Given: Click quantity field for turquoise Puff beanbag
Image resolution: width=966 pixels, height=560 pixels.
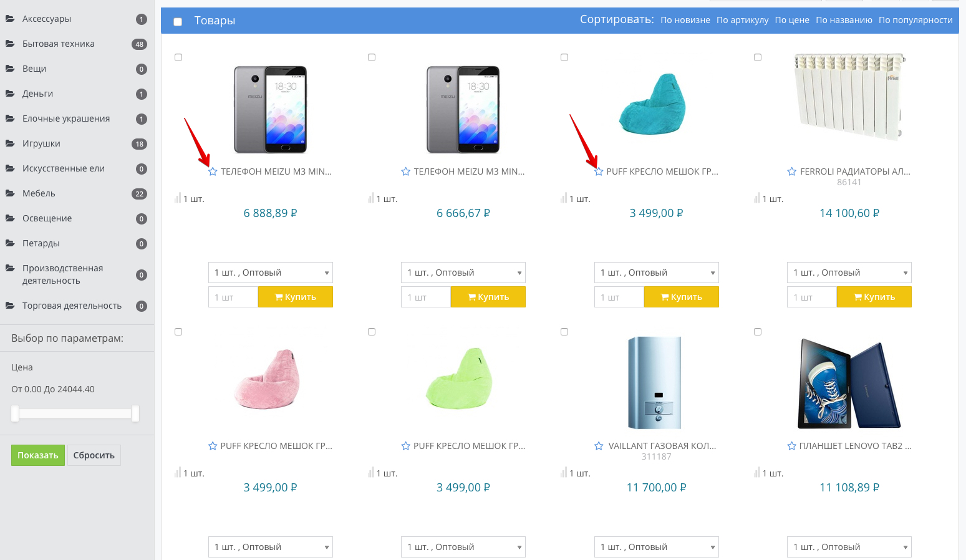Looking at the screenshot, I should [619, 297].
